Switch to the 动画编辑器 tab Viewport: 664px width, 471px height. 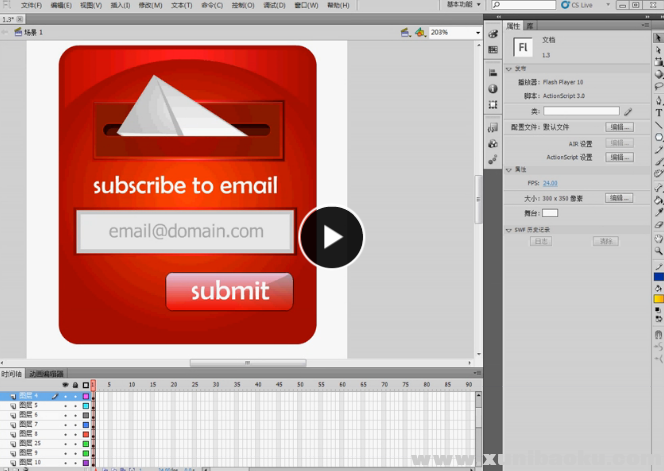[45, 374]
